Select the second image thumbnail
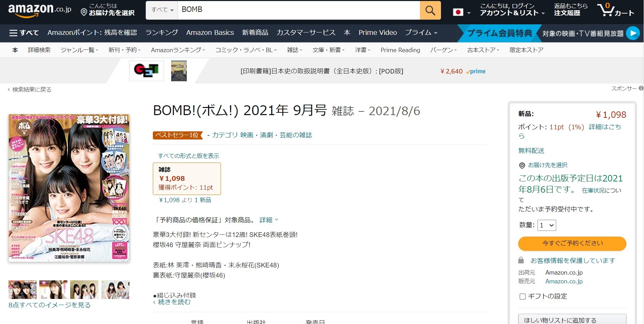 53,289
